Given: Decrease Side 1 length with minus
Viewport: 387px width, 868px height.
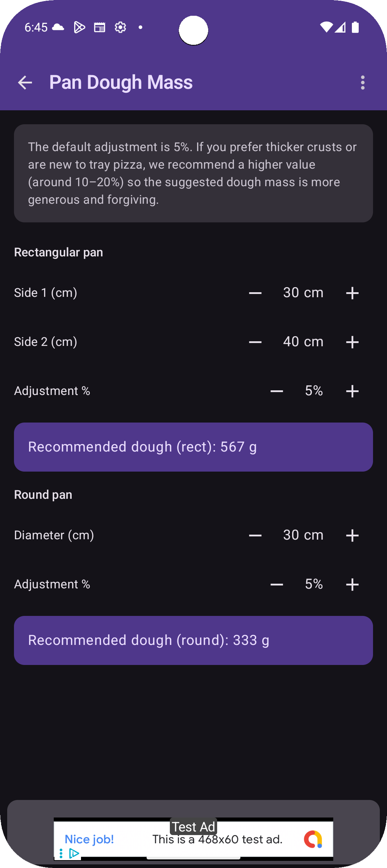Looking at the screenshot, I should [255, 293].
